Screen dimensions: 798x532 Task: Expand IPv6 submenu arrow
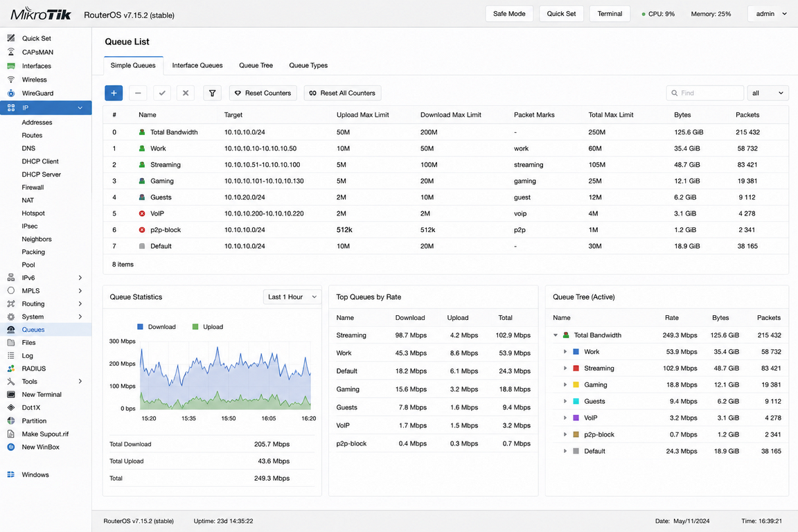(x=80, y=278)
